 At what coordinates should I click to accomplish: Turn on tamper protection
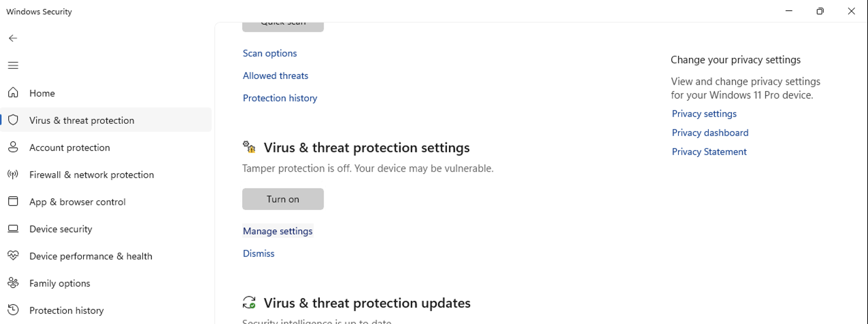click(x=283, y=199)
